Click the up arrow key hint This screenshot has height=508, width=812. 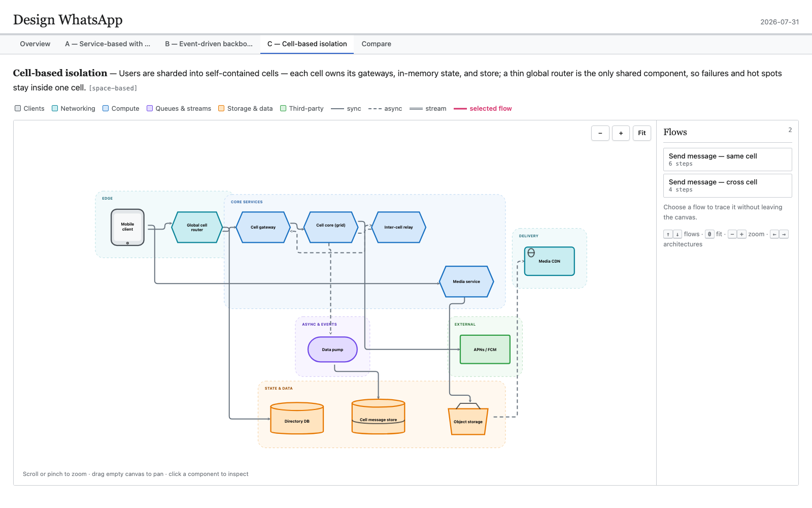point(668,234)
